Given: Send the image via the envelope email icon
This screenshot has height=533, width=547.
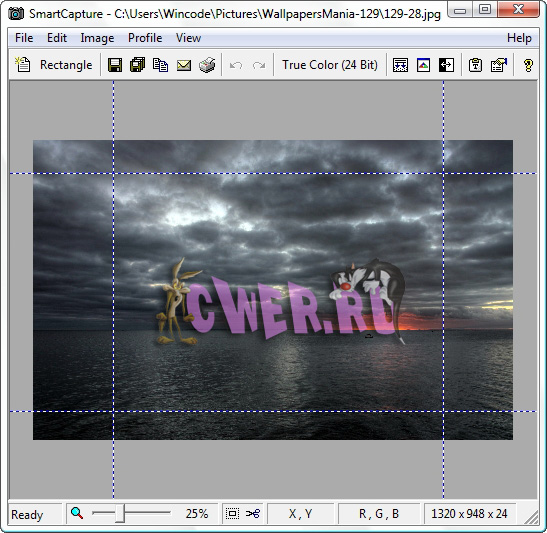Looking at the screenshot, I should [184, 65].
